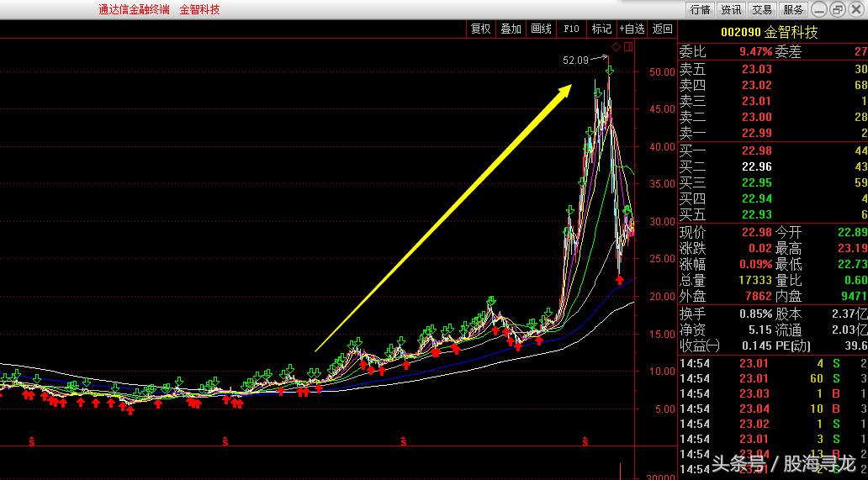Click 总量 volume value 17333
868x480 pixels.
[755, 281]
